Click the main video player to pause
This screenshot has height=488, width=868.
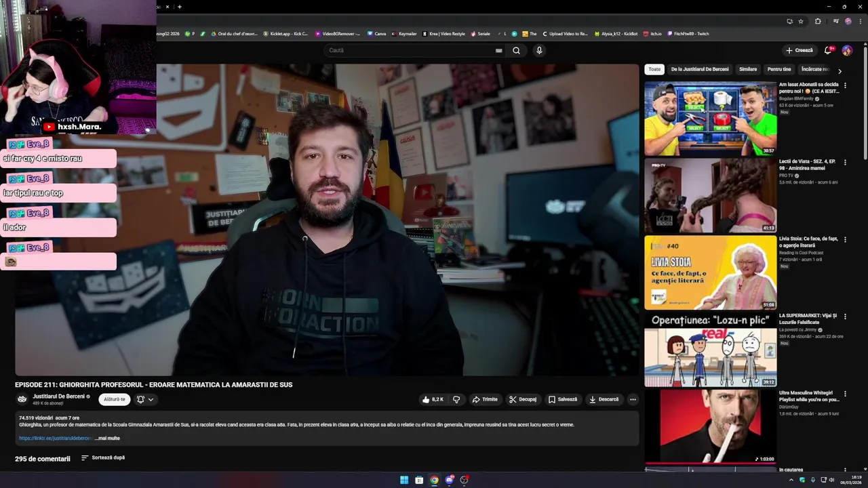click(x=327, y=220)
